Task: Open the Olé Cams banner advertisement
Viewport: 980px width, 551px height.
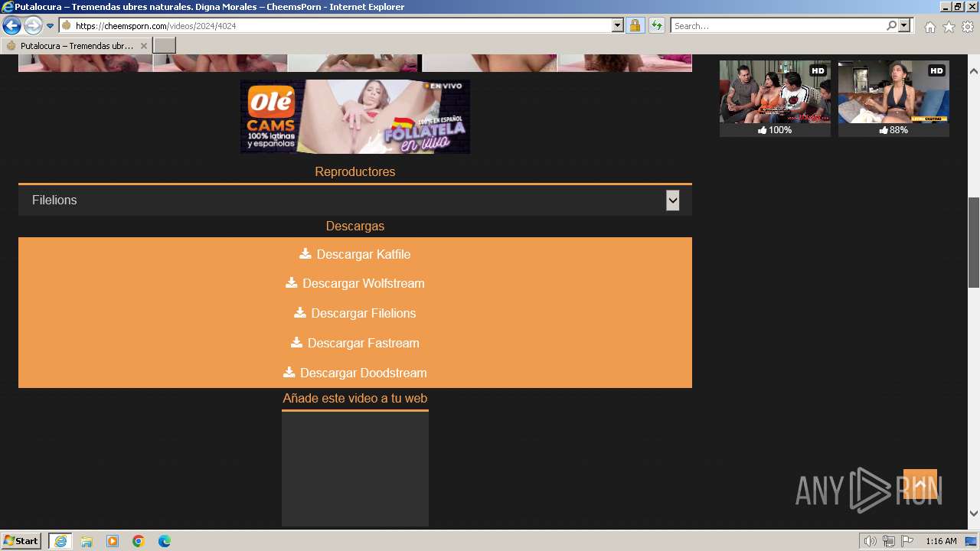Action: coord(355,116)
